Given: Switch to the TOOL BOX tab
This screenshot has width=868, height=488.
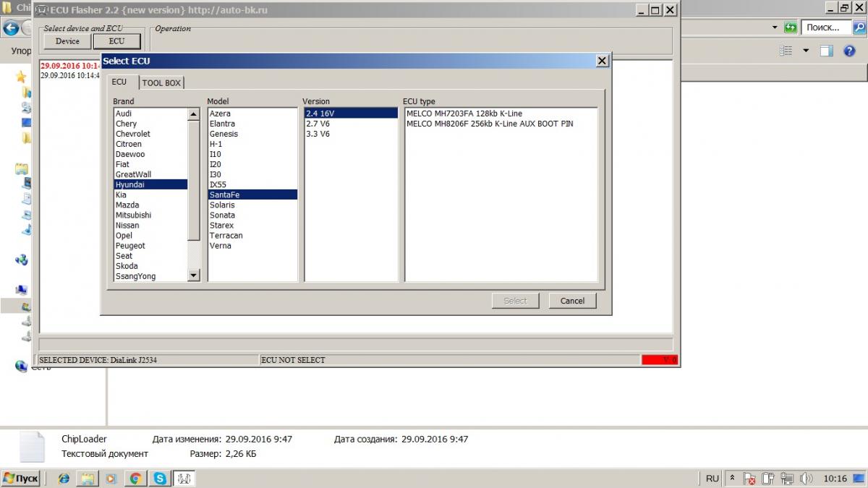Looking at the screenshot, I should pos(161,83).
